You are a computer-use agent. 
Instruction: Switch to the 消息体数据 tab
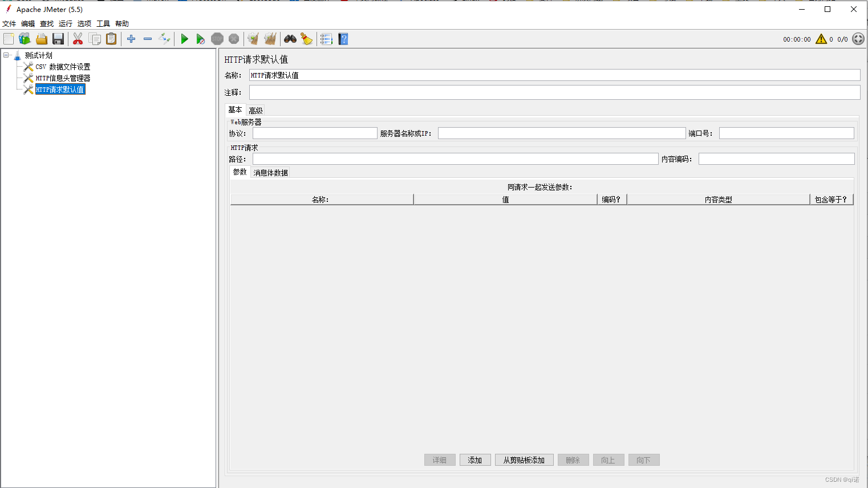tap(271, 173)
